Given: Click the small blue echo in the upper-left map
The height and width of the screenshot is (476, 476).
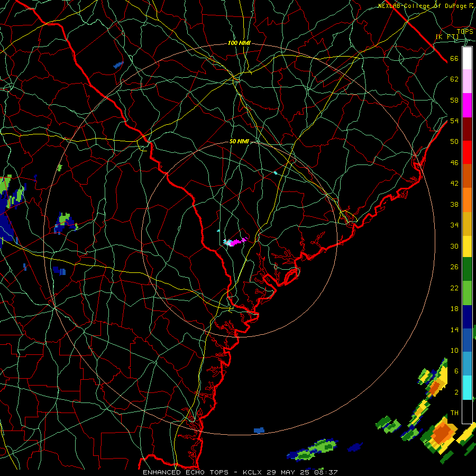Looking at the screenshot, I should [x=118, y=65].
